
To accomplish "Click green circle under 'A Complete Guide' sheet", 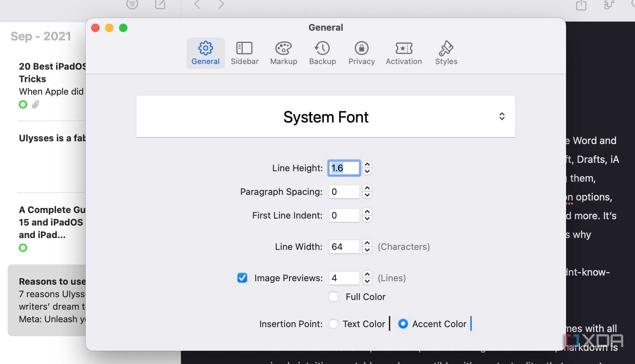I will tap(23, 248).
